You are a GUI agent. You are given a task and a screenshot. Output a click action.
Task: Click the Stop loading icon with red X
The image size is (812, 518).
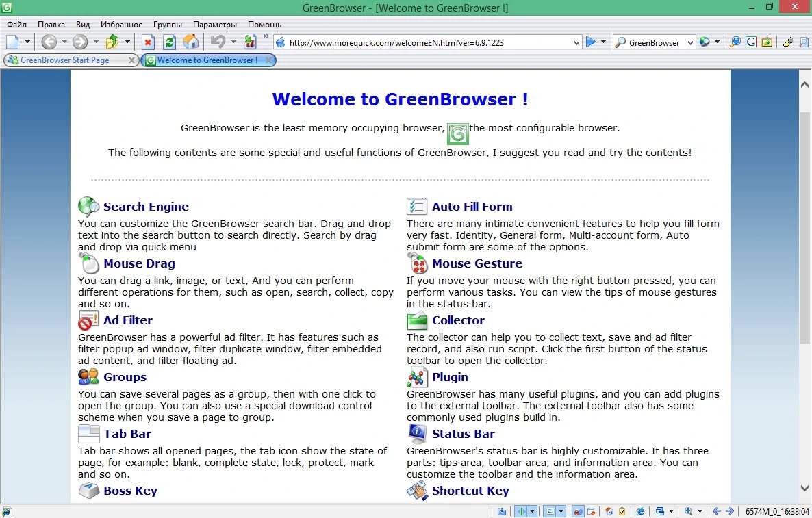point(148,42)
